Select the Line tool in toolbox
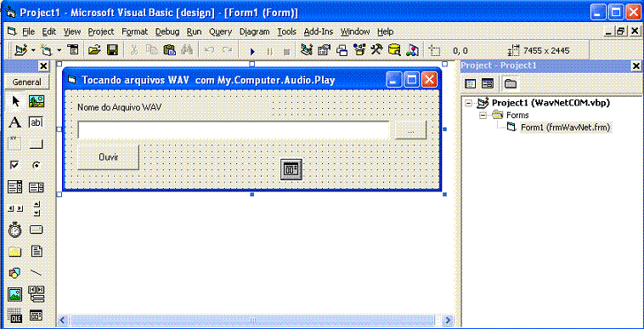The height and width of the screenshot is (329, 644). [x=37, y=273]
